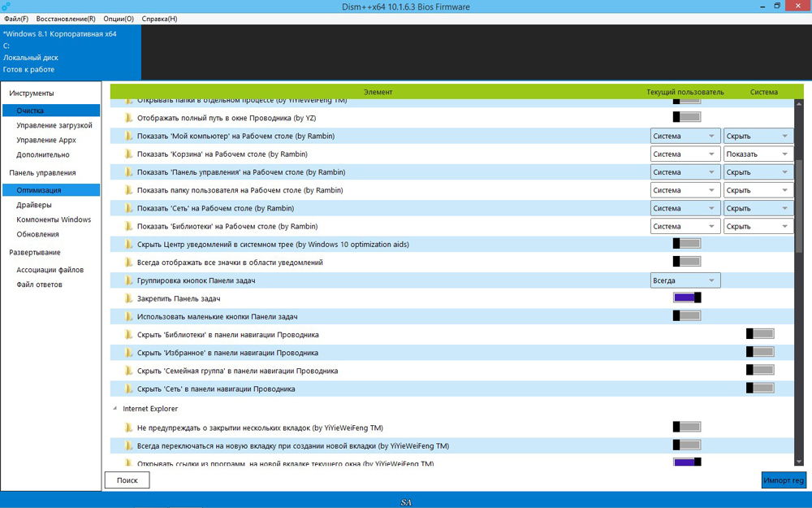Toggle 'Скрыть Библиотеки в панели навигации' system switch
Image resolution: width=812 pixels, height=508 pixels.
click(760, 334)
